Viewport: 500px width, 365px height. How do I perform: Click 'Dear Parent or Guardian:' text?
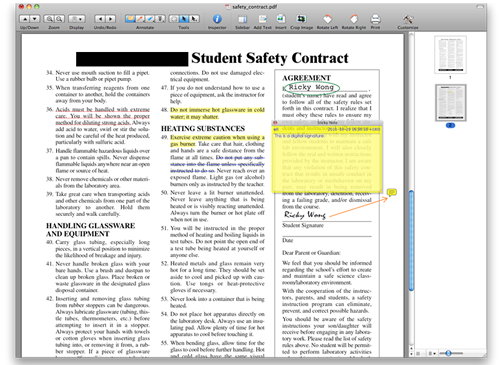click(311, 253)
